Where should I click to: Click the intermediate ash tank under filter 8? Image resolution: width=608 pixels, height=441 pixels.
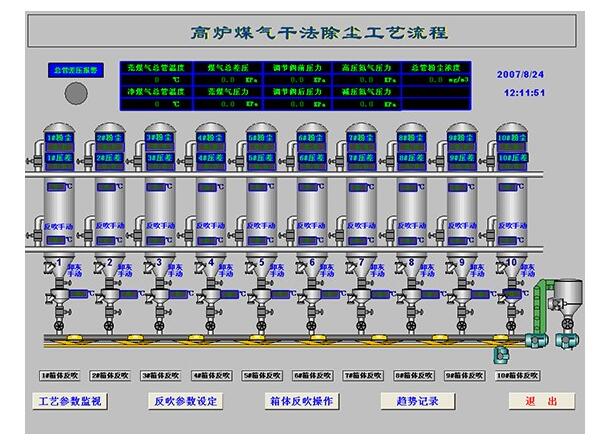click(x=411, y=296)
